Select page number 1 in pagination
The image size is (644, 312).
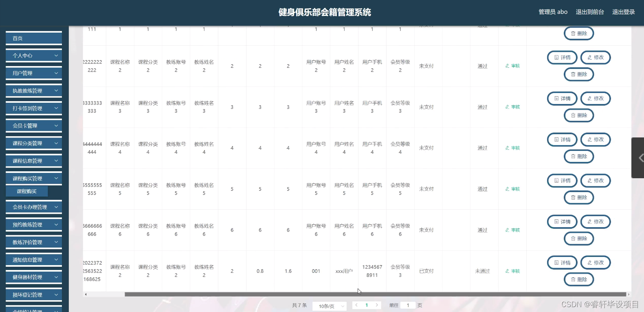click(x=367, y=305)
